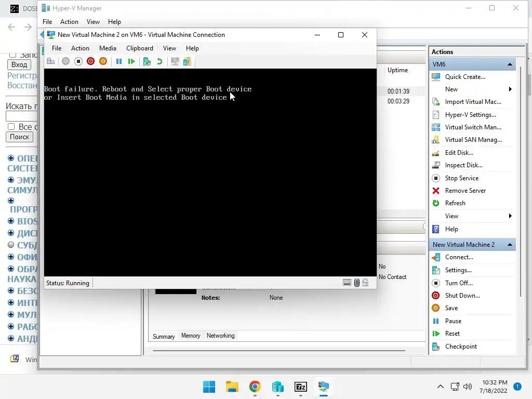This screenshot has height=399, width=532.
Task: Click the Help action with question icon
Action: tap(451, 229)
